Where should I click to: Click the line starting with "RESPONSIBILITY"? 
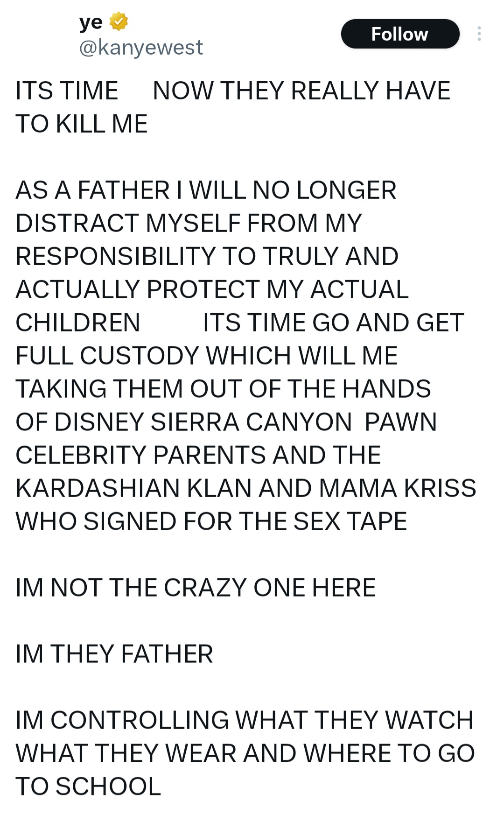pyautogui.click(x=207, y=256)
